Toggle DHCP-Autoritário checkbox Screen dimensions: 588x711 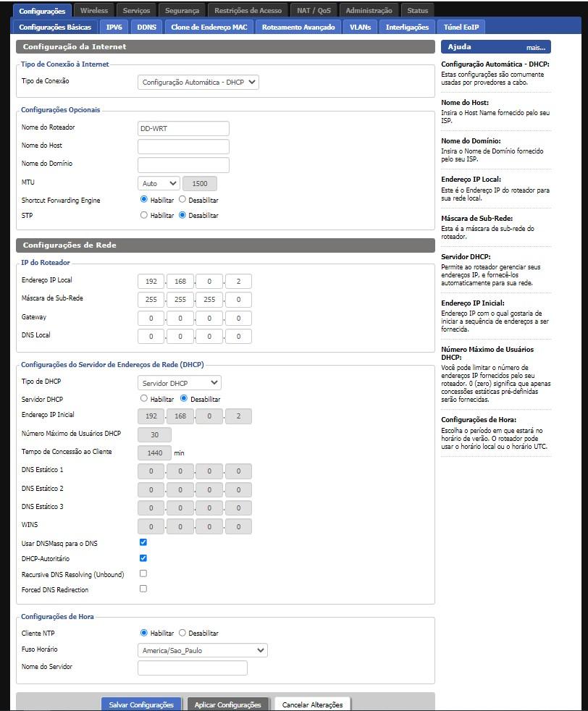click(x=143, y=558)
